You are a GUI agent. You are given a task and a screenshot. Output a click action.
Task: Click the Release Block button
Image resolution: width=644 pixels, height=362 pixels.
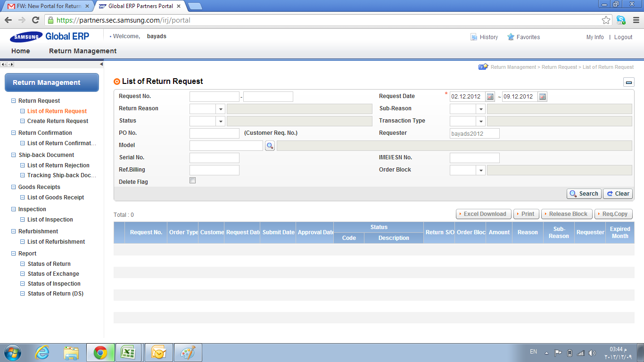pos(567,214)
